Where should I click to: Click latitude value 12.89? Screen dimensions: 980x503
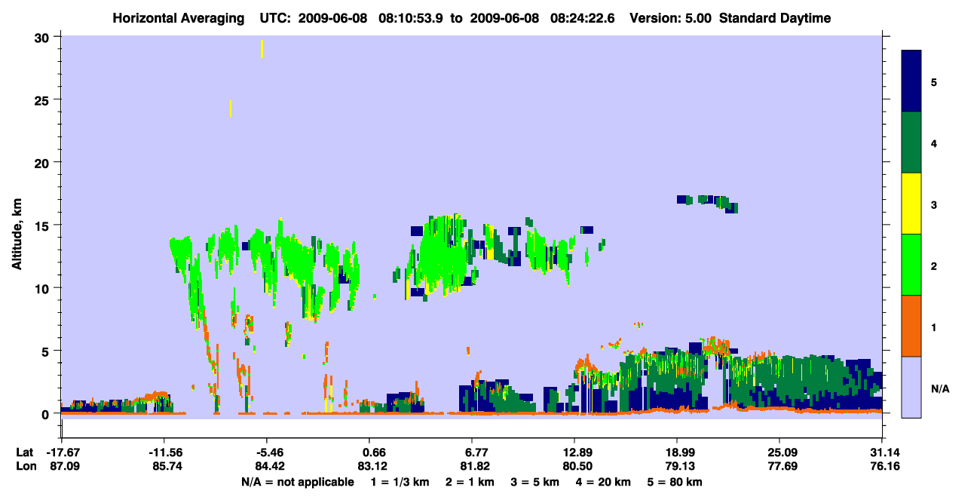point(574,452)
